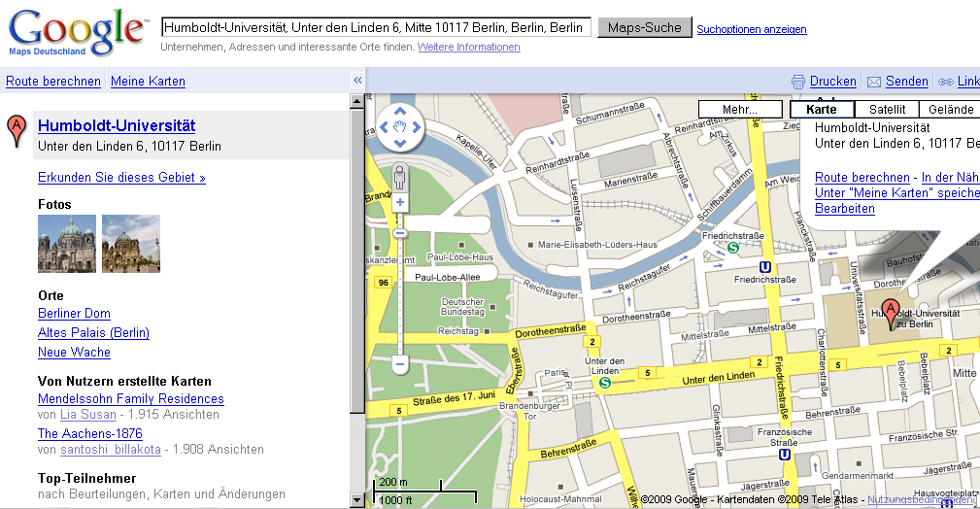The height and width of the screenshot is (509, 980).
Task: Open the Mehr... map layers menu
Action: coord(740,110)
